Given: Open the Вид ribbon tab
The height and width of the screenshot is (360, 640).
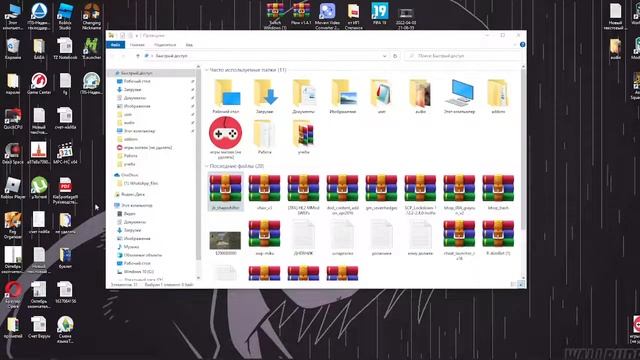Looking at the screenshot, I should tap(189, 45).
